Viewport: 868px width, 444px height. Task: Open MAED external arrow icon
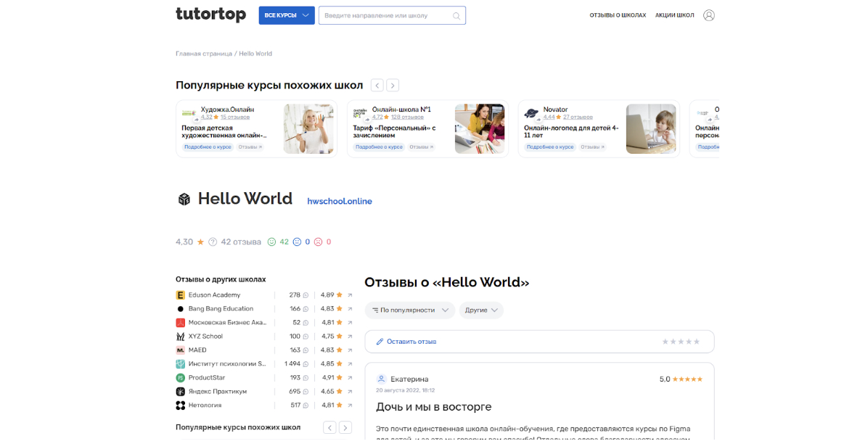[350, 350]
